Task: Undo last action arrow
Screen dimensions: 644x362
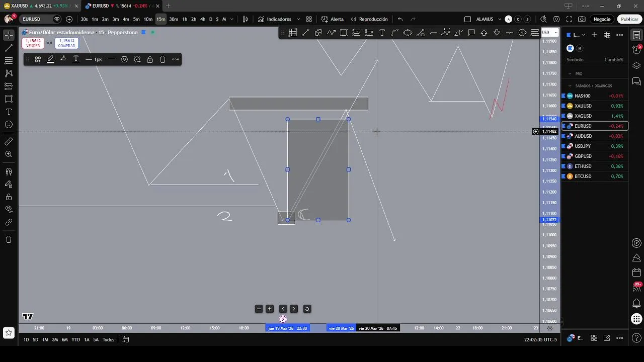Action: [400, 19]
